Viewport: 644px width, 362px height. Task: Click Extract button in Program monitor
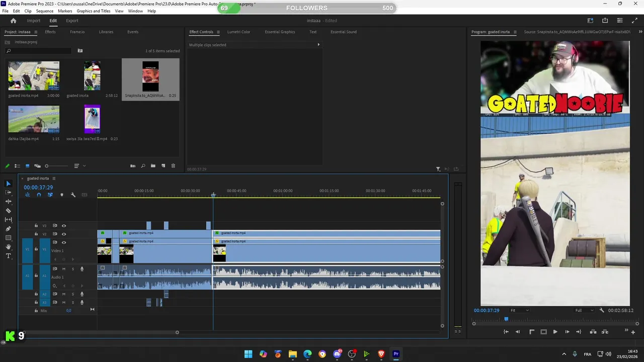pos(605,332)
